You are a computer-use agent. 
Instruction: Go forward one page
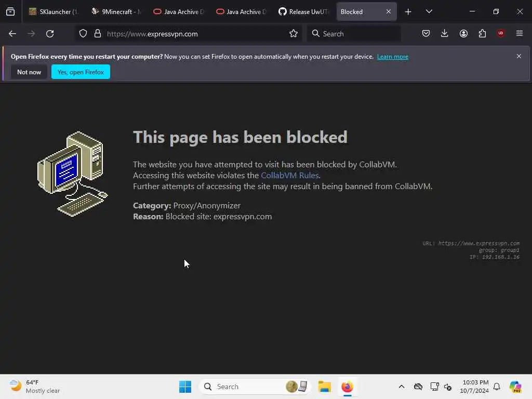pyautogui.click(x=31, y=34)
